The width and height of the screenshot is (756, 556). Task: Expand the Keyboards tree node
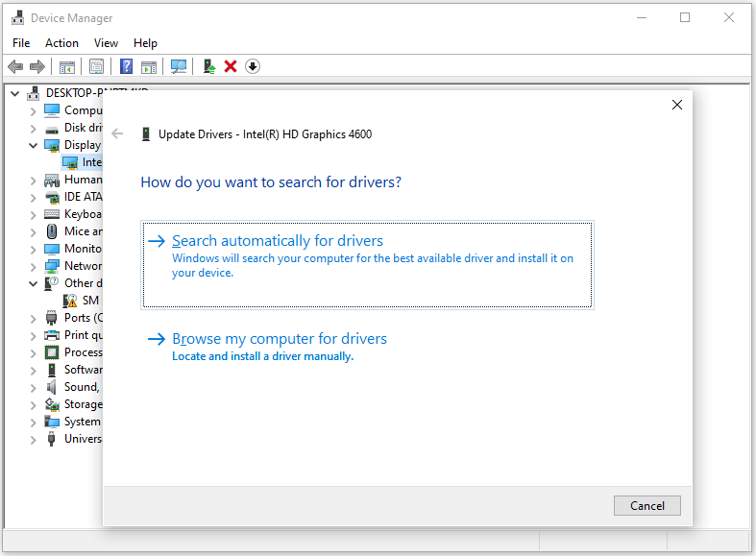point(34,214)
